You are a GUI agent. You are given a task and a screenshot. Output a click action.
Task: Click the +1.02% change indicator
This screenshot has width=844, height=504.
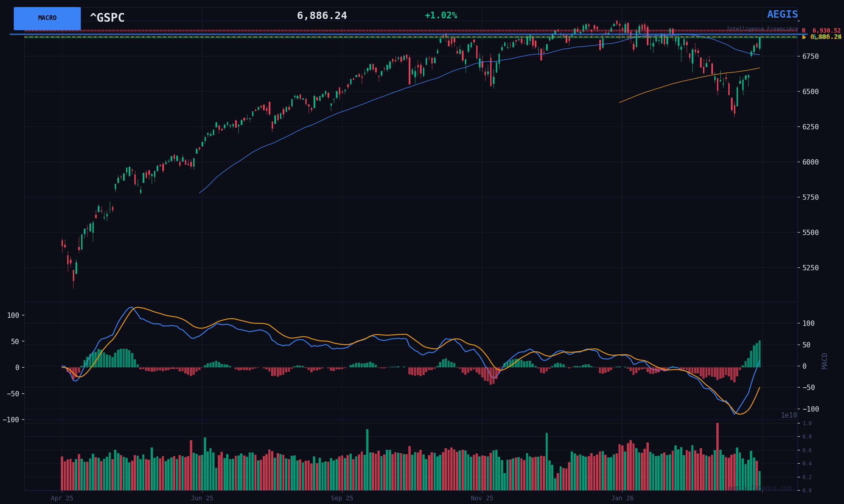[x=441, y=16]
